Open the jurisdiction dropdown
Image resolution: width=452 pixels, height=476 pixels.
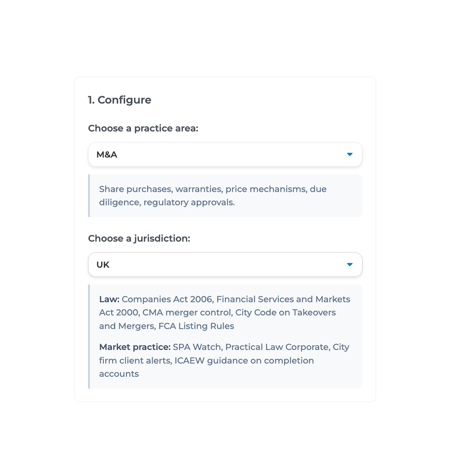click(x=225, y=265)
